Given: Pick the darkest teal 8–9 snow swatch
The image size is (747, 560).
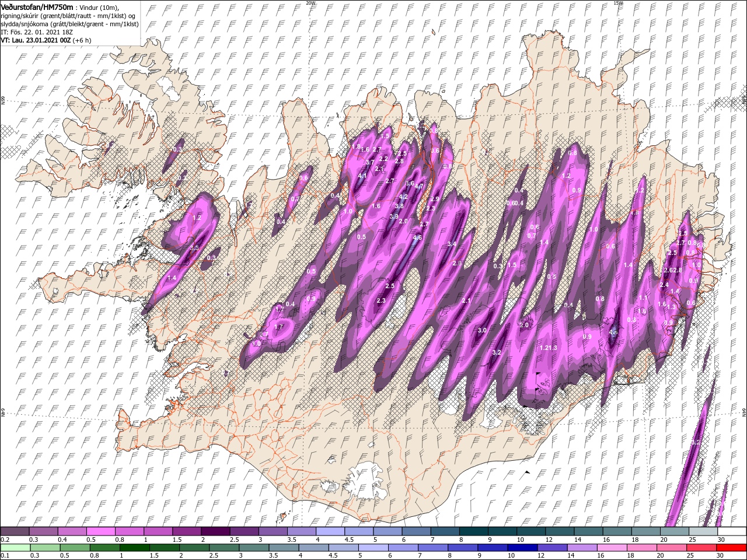Looking at the screenshot, I should pos(473,531).
